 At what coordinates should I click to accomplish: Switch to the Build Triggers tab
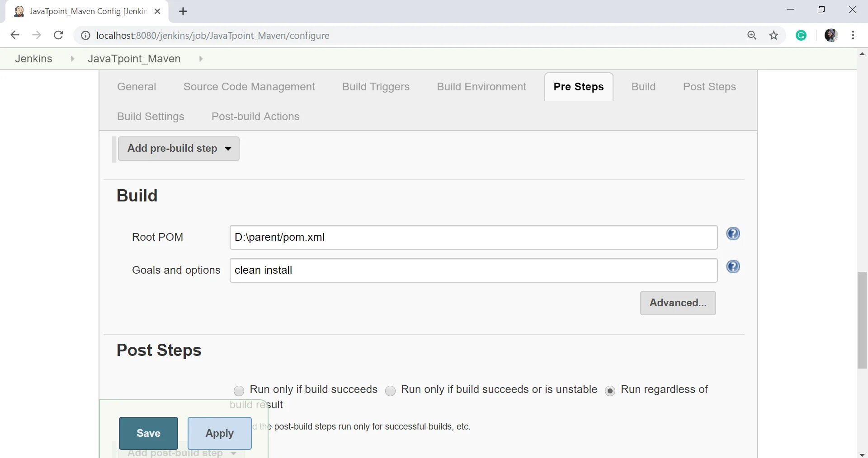[376, 87]
